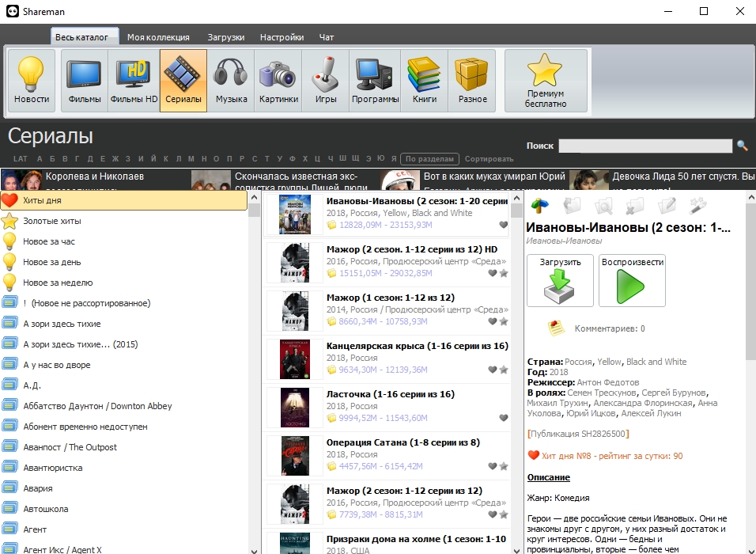Open the Книги category
Image resolution: width=756 pixels, height=554 pixels.
click(425, 81)
